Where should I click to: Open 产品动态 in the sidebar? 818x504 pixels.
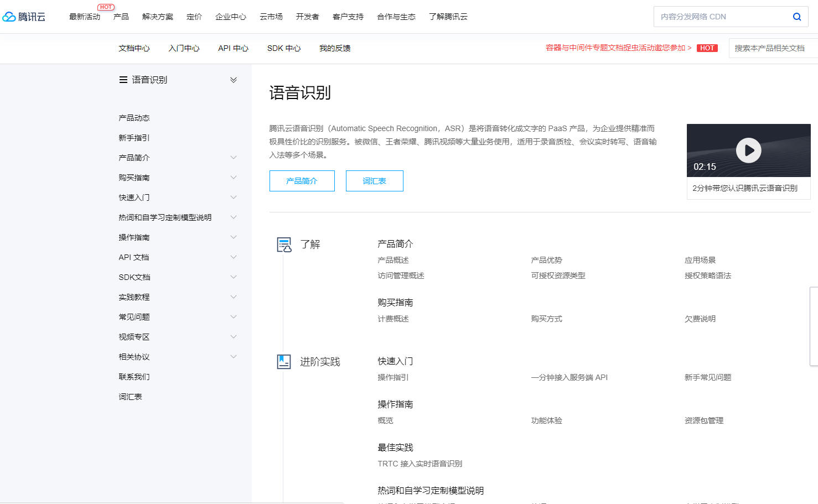tap(134, 118)
